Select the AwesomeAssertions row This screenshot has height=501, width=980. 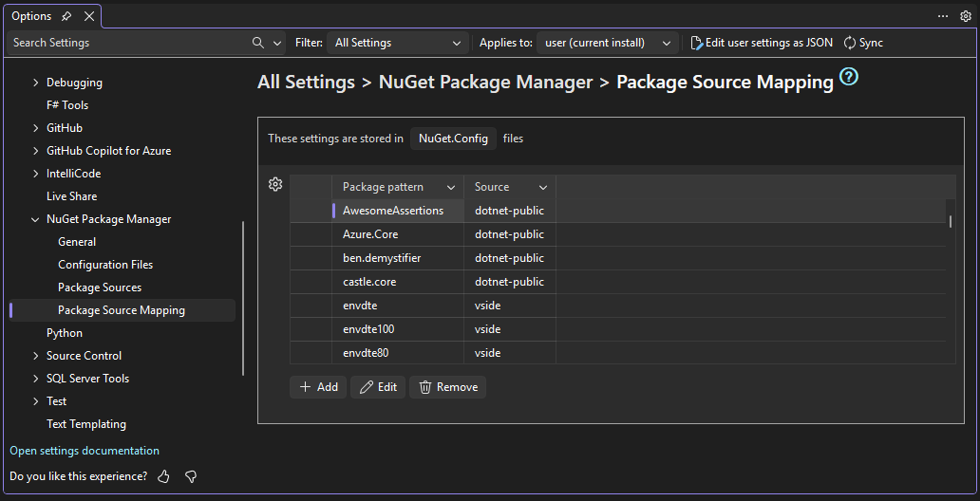click(617, 211)
